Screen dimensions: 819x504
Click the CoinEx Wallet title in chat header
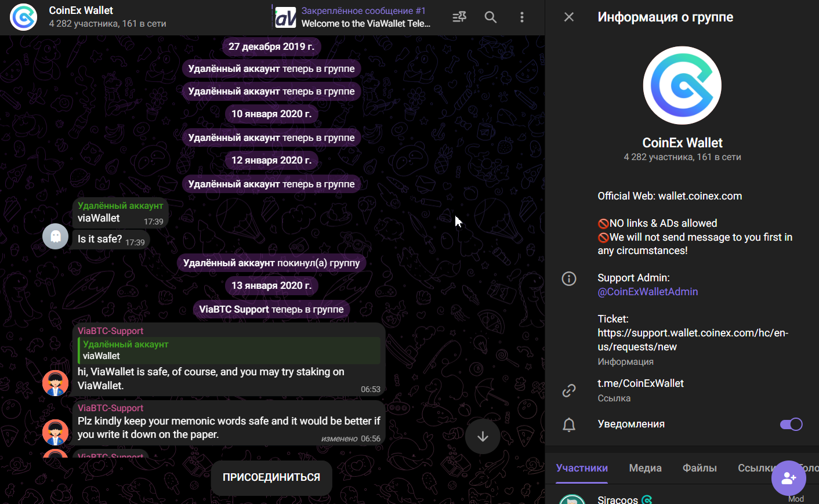pos(81,10)
